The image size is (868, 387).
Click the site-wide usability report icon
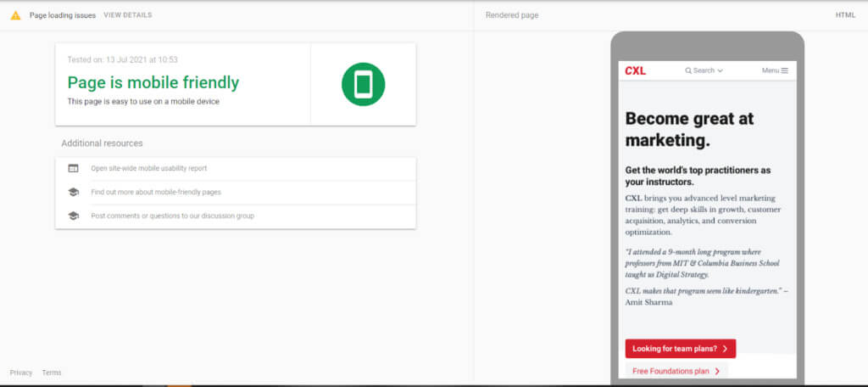73,169
